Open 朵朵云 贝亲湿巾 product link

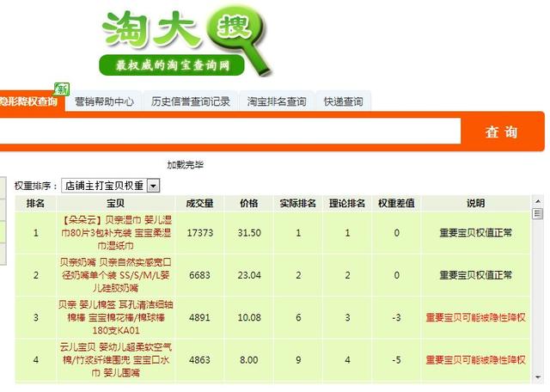pyautogui.click(x=116, y=233)
